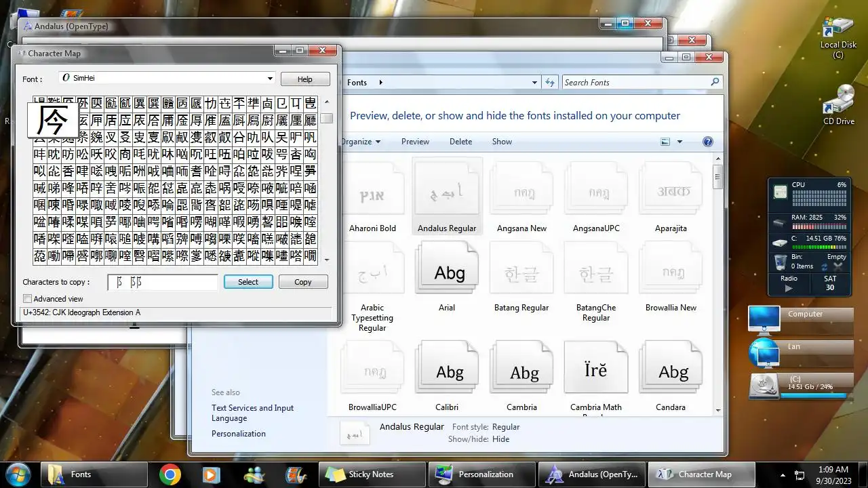Open the Computer dock shortcut
The width and height of the screenshot is (868, 488).
click(x=801, y=319)
